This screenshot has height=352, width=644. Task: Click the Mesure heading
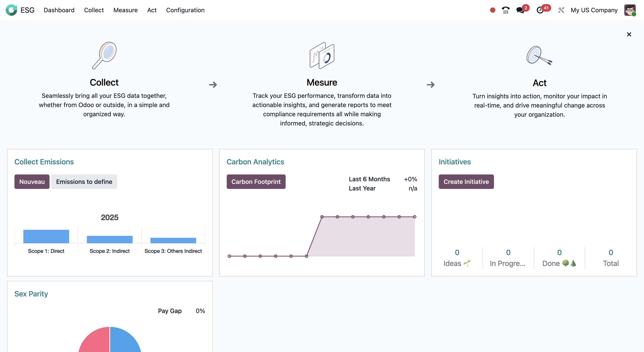(x=322, y=83)
